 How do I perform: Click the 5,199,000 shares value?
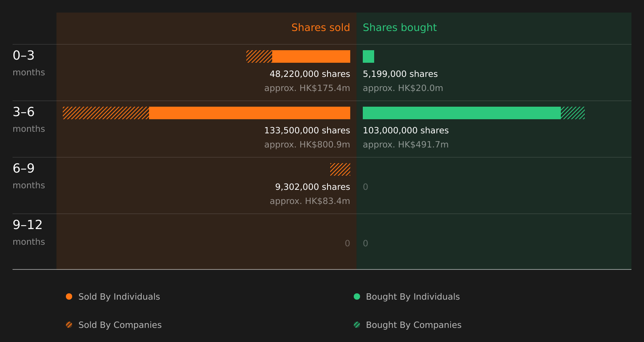400,74
